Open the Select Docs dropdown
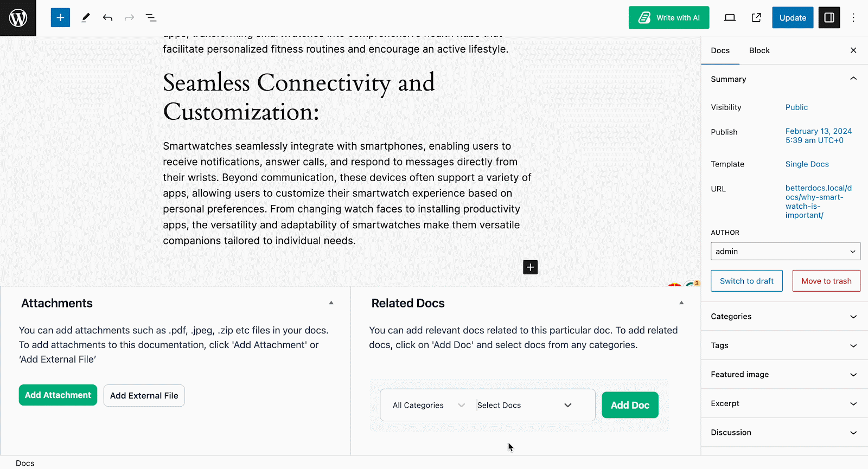Image resolution: width=868 pixels, height=469 pixels. coord(522,405)
